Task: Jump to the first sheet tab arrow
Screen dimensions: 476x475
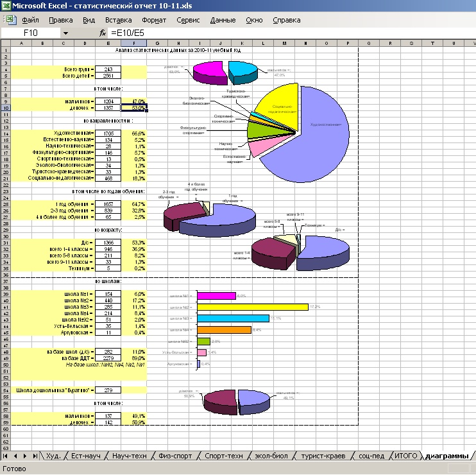Action: (x=5, y=456)
